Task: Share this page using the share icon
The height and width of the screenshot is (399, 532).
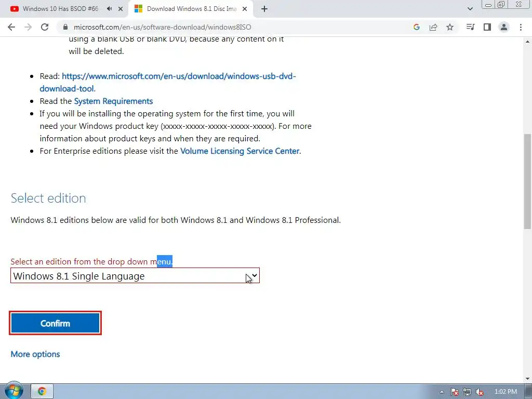Action: coord(433,27)
